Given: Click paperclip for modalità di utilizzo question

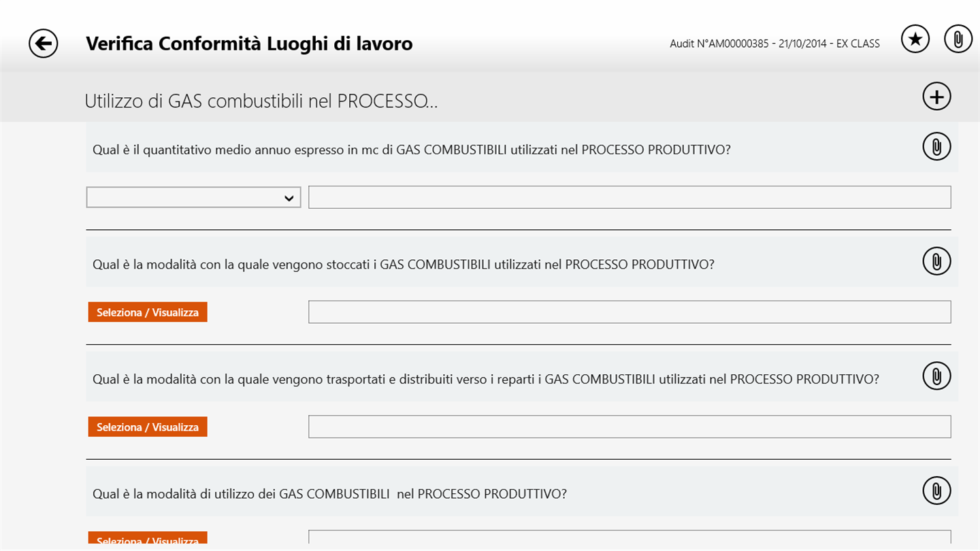Looking at the screenshot, I should (936, 490).
